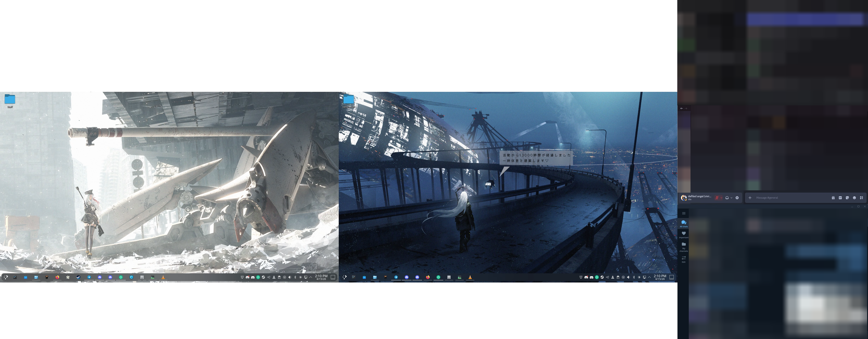Switch to Firefox on the left monitor taskbar
This screenshot has width=868, height=339.
coord(57,277)
